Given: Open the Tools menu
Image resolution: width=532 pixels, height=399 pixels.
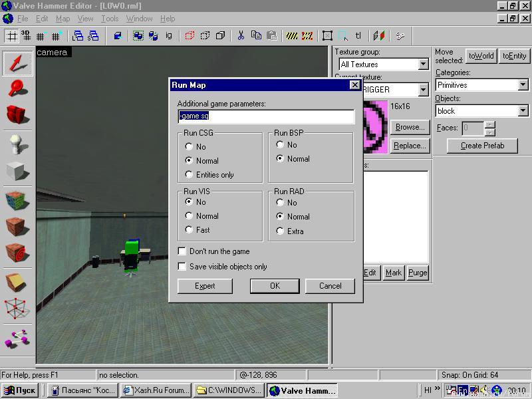Looking at the screenshot, I should pyautogui.click(x=110, y=19).
